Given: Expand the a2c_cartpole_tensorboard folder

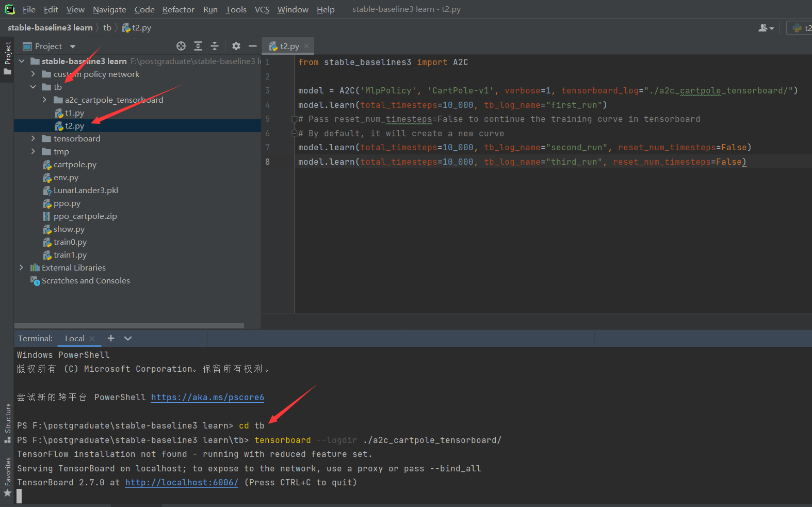Looking at the screenshot, I should click(44, 100).
